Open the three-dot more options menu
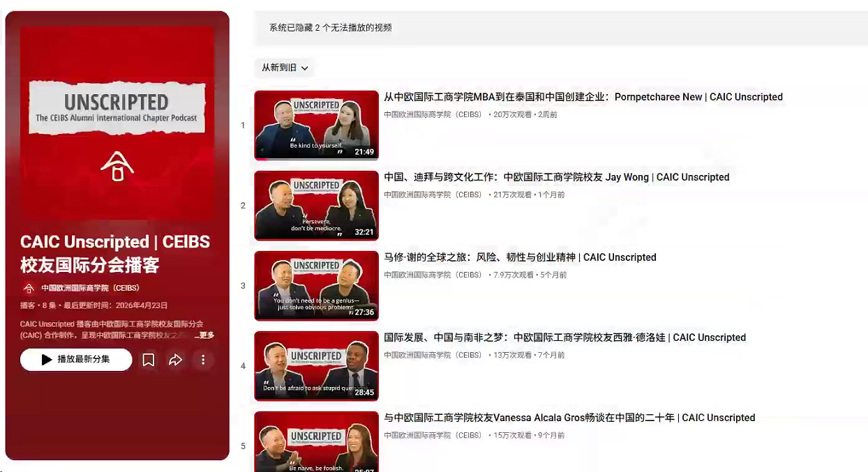The height and width of the screenshot is (472, 868). (x=203, y=360)
